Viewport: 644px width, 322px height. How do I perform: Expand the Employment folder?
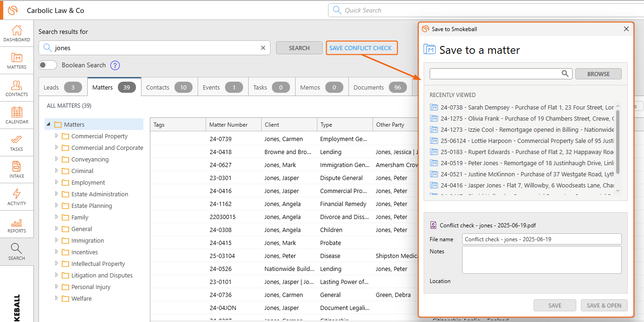(57, 182)
